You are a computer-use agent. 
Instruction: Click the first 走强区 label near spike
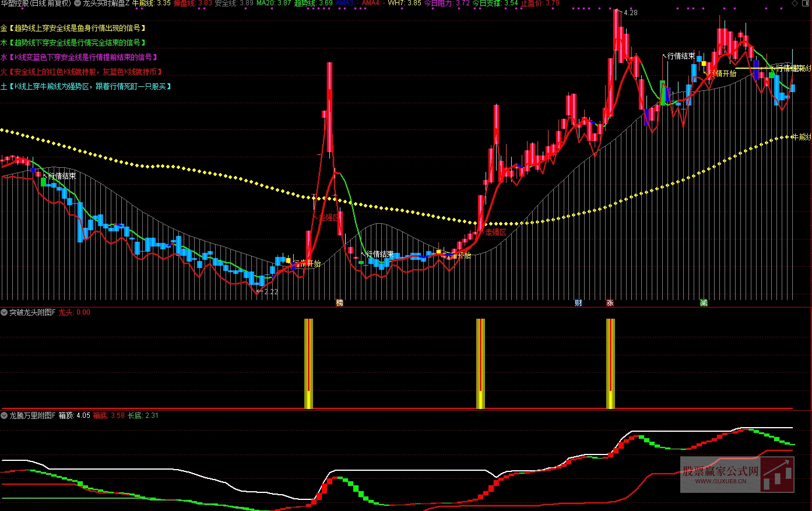(329, 217)
